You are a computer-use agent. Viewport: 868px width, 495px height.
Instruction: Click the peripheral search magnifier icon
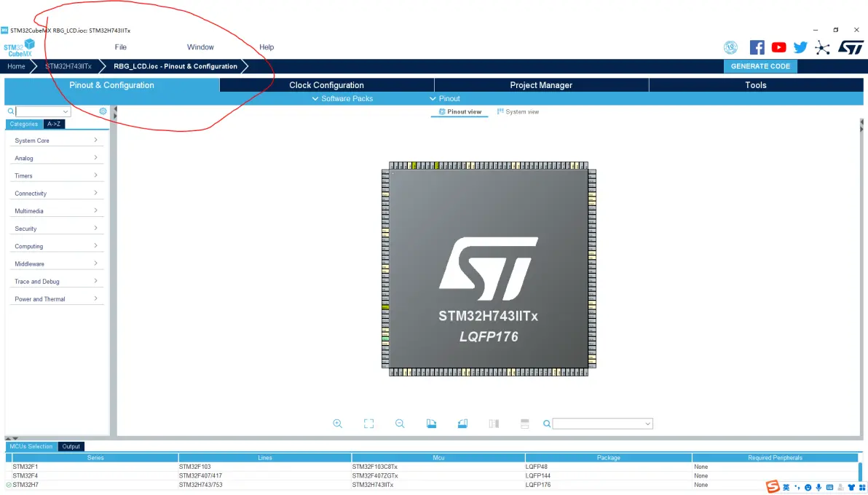[10, 111]
